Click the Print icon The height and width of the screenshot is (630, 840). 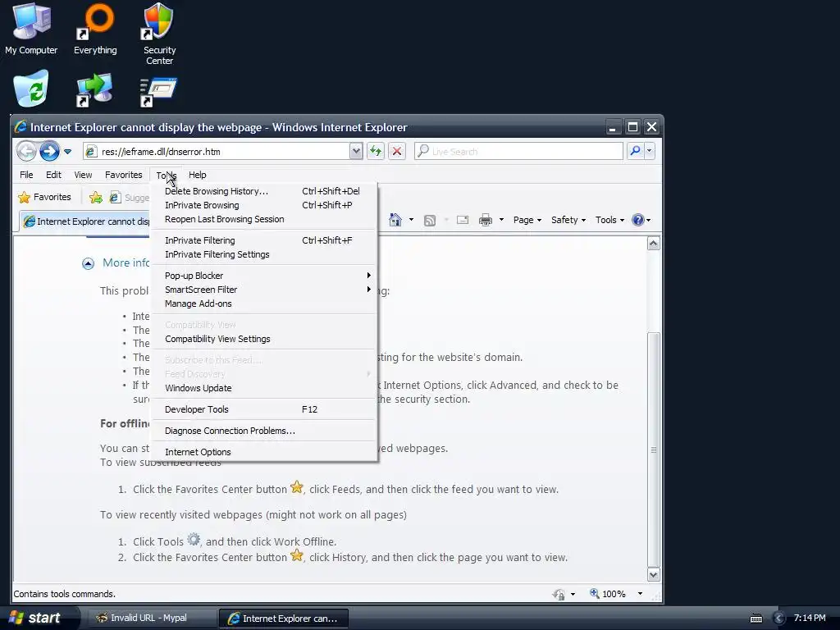click(x=486, y=220)
